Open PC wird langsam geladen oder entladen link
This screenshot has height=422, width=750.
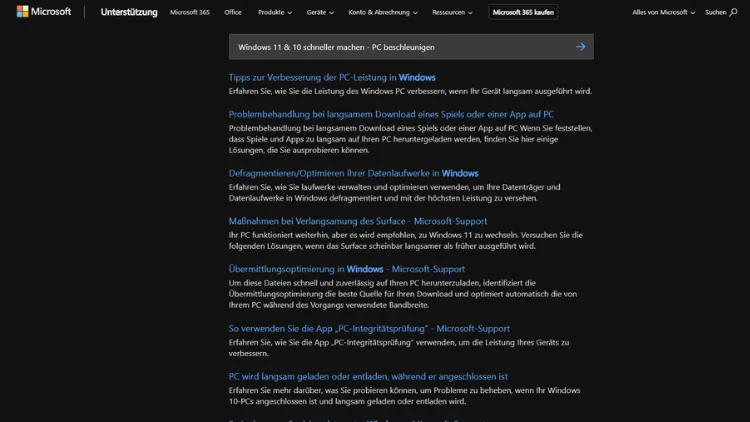tap(368, 376)
